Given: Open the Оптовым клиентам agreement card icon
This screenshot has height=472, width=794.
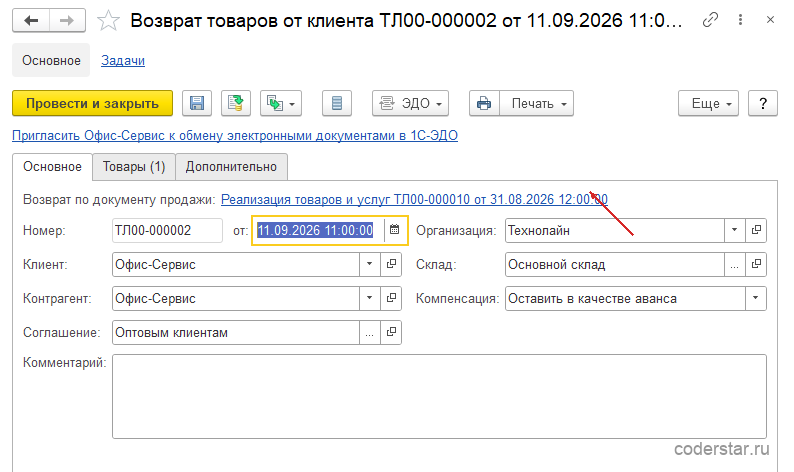Looking at the screenshot, I should click(391, 332).
